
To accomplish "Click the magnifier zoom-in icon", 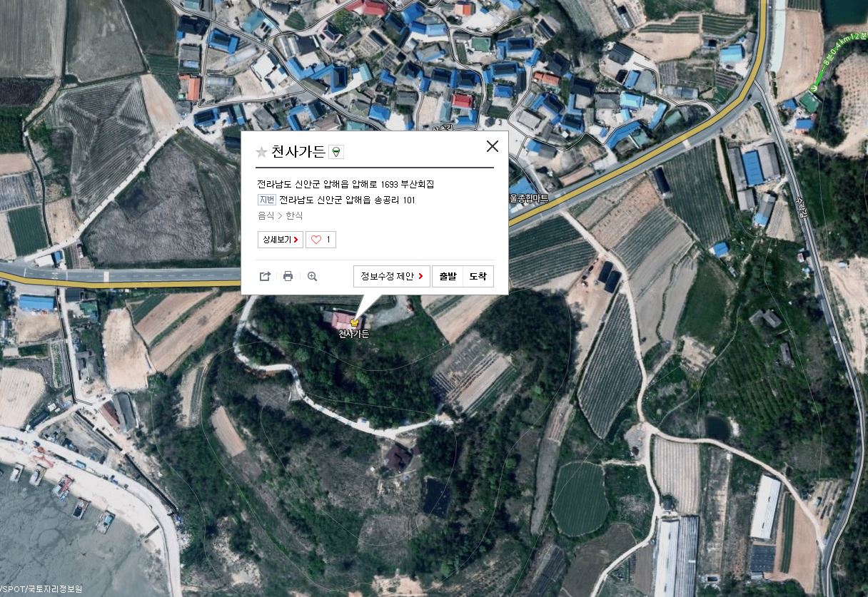I will pyautogui.click(x=312, y=276).
